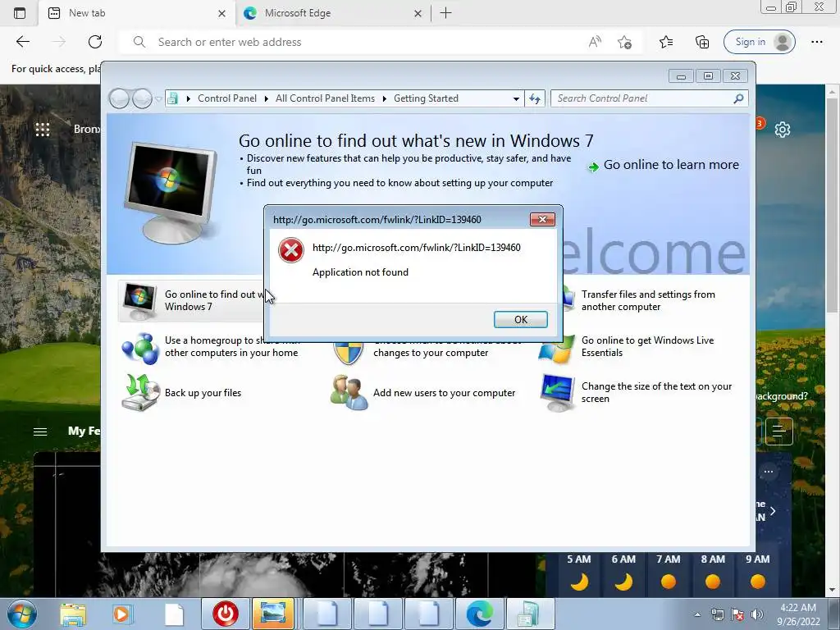840x630 pixels.
Task: Open Edge Favorites list icon
Action: point(666,42)
